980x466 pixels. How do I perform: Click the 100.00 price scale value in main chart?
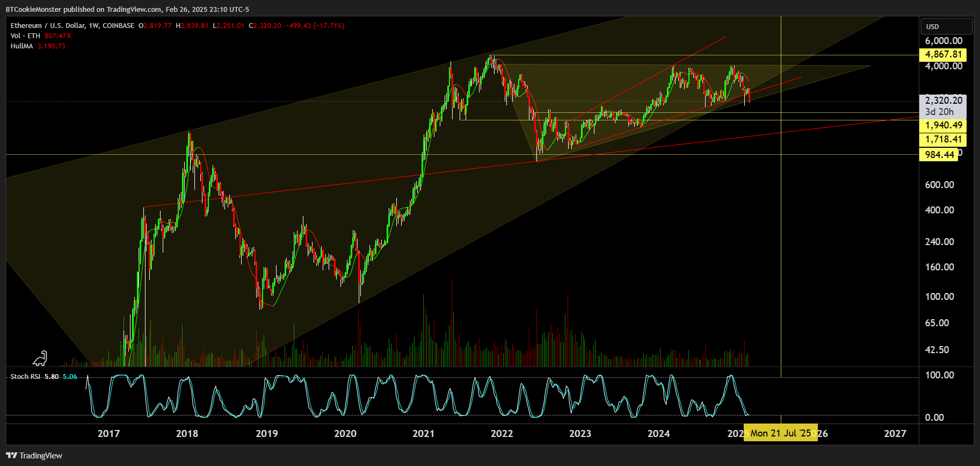tap(940, 296)
